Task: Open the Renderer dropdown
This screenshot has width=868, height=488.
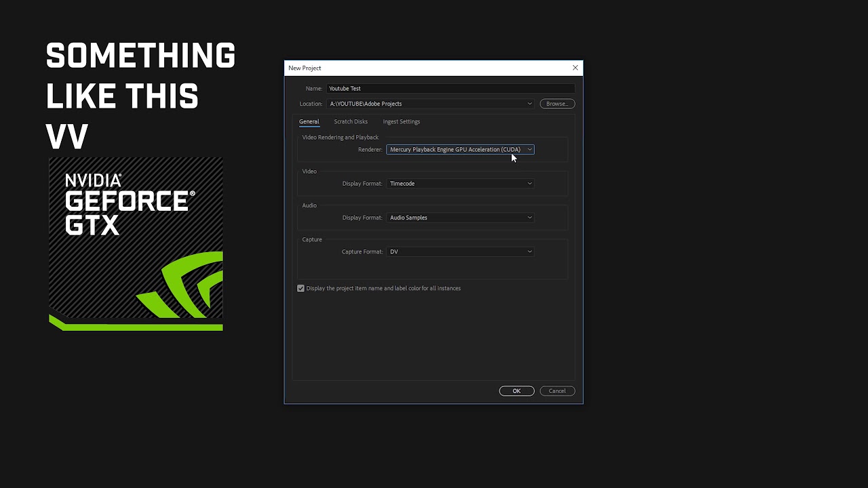Action: (460, 149)
